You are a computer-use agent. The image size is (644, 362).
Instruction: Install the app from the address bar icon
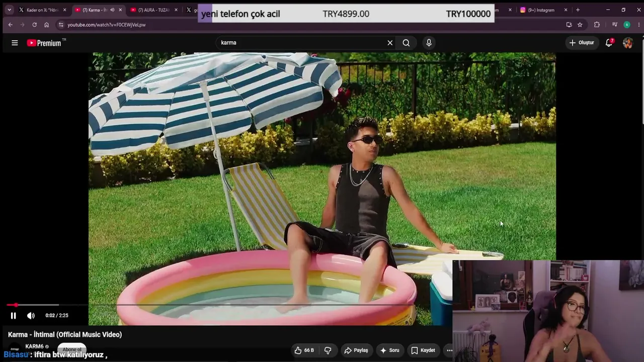569,25
